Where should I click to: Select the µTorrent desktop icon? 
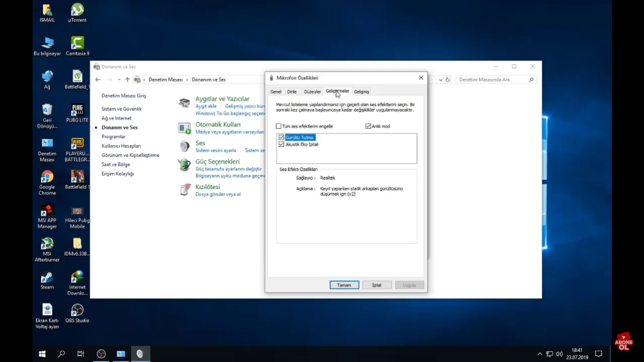(77, 10)
